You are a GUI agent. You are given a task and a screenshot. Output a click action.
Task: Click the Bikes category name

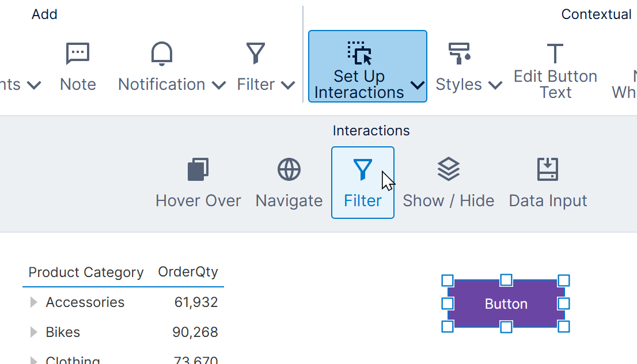[63, 332]
